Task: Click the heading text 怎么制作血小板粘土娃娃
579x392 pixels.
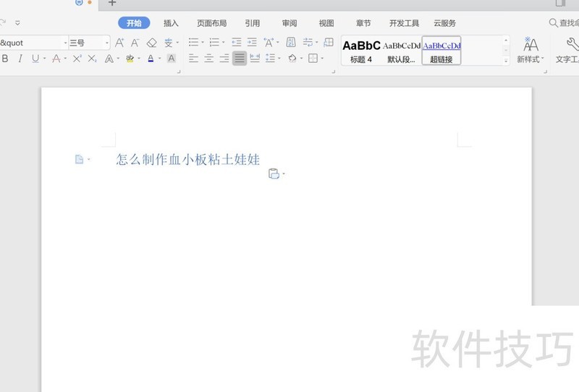Action: [188, 159]
